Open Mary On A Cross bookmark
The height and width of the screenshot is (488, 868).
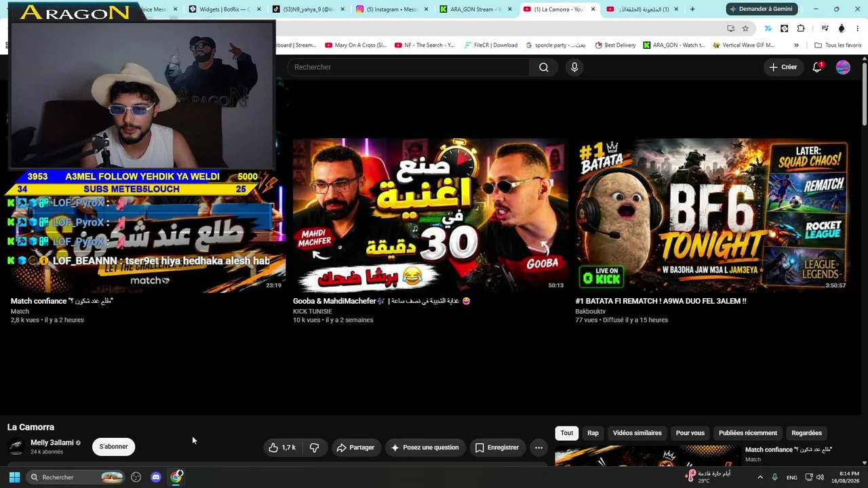[355, 45]
